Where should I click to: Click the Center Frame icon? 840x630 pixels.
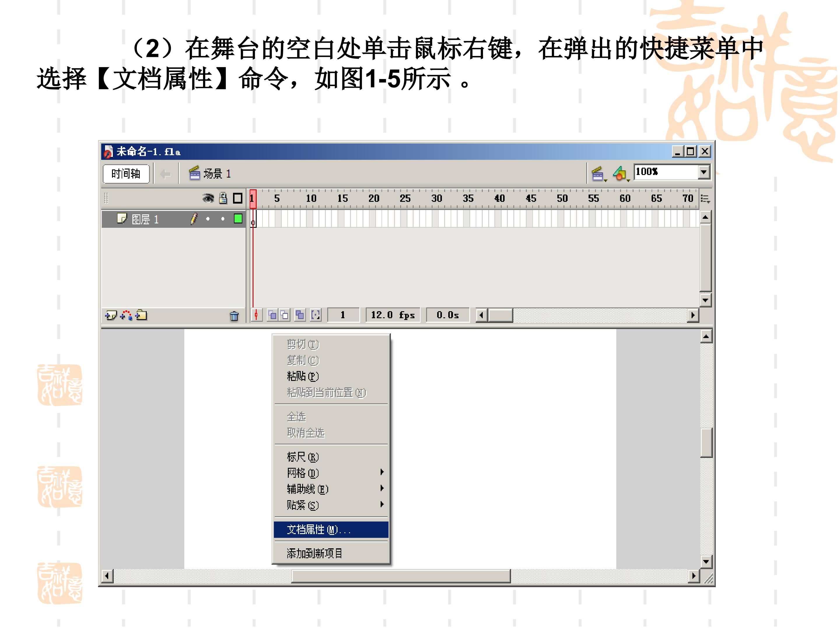[256, 315]
